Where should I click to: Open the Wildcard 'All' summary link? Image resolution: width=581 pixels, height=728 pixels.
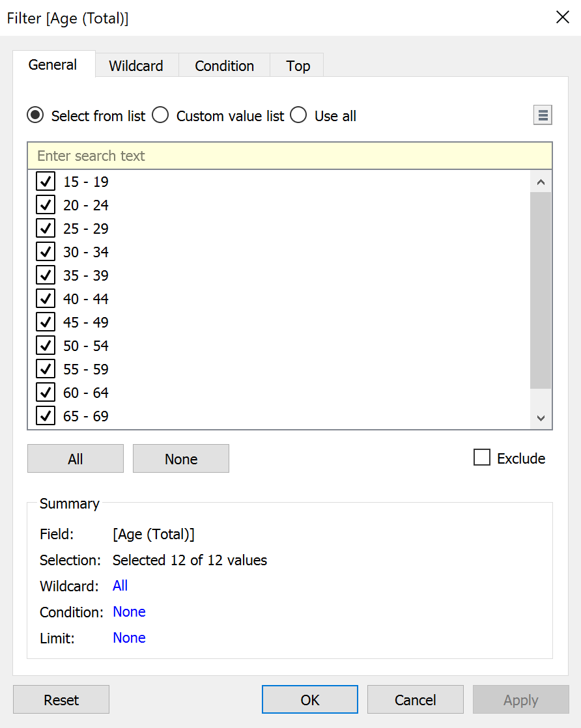click(120, 586)
